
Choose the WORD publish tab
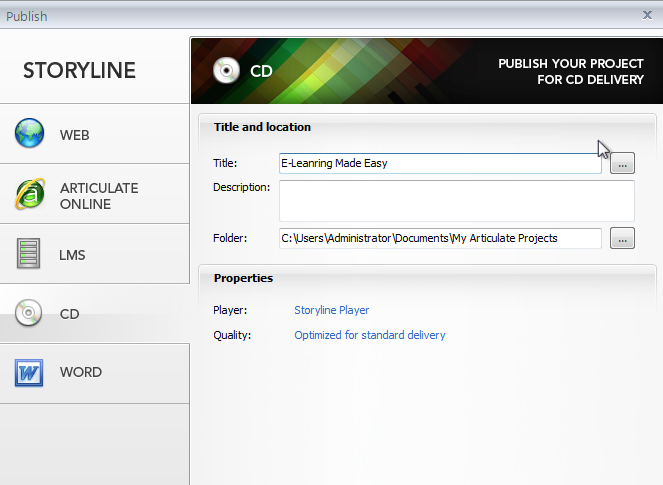80,372
